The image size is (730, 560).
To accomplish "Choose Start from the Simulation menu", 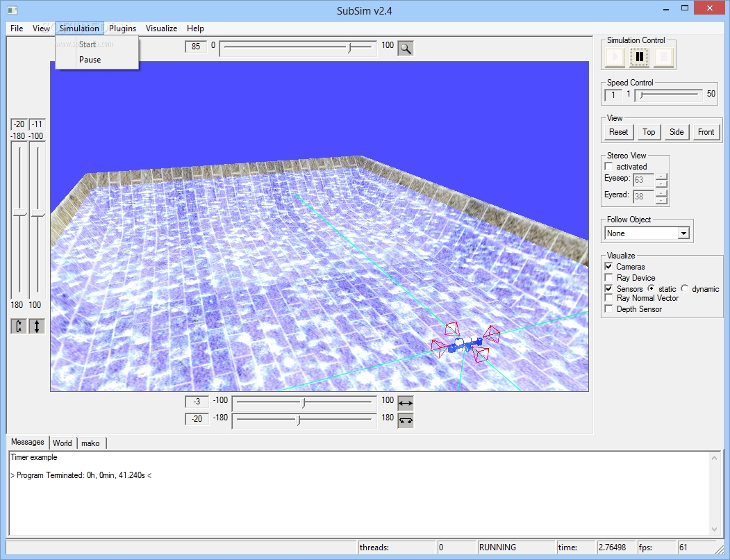I will pos(97,44).
